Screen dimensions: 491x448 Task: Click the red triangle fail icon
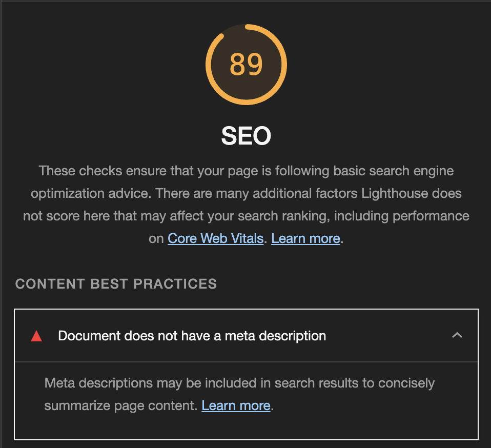tap(36, 336)
